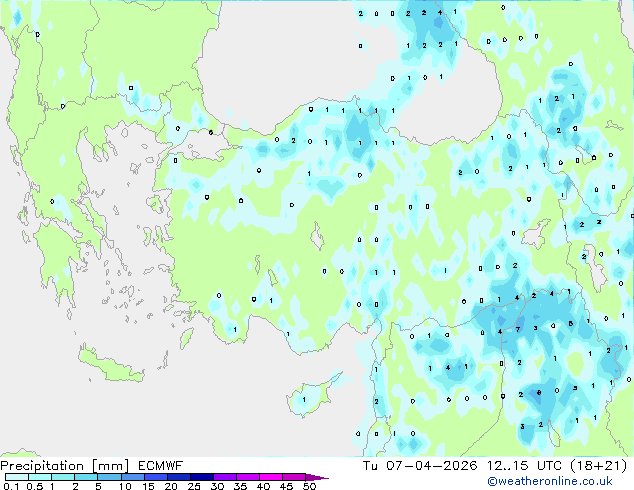Click the value '1' on Cyprus island
634x490 pixels.
click(x=304, y=400)
